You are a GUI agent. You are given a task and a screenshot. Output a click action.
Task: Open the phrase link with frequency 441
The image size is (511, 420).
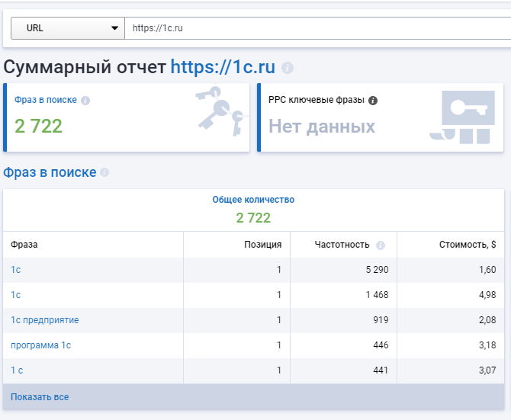tap(16, 370)
